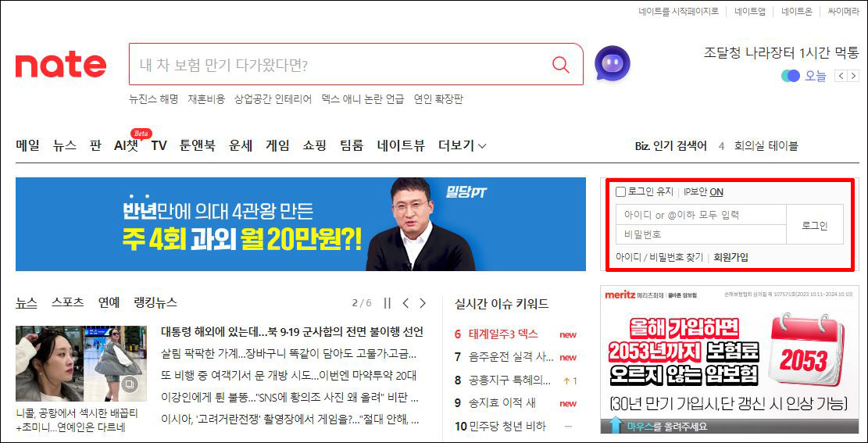Screen dimensions: 868x443
Task: Open the TV menu item
Action: pyautogui.click(x=159, y=145)
